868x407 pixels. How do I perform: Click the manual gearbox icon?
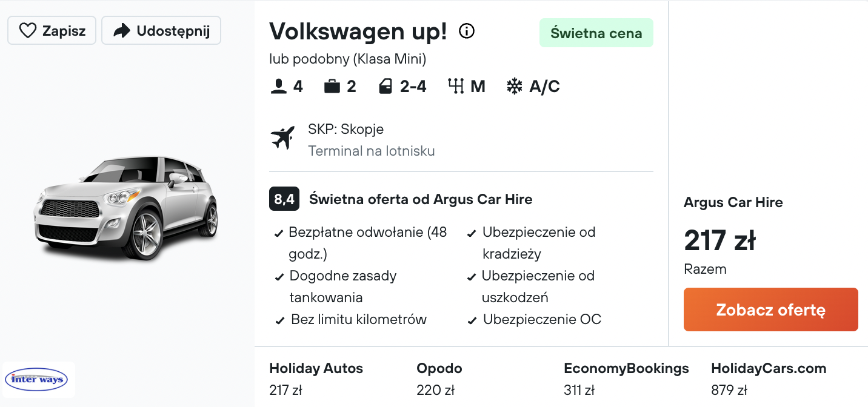tap(456, 87)
